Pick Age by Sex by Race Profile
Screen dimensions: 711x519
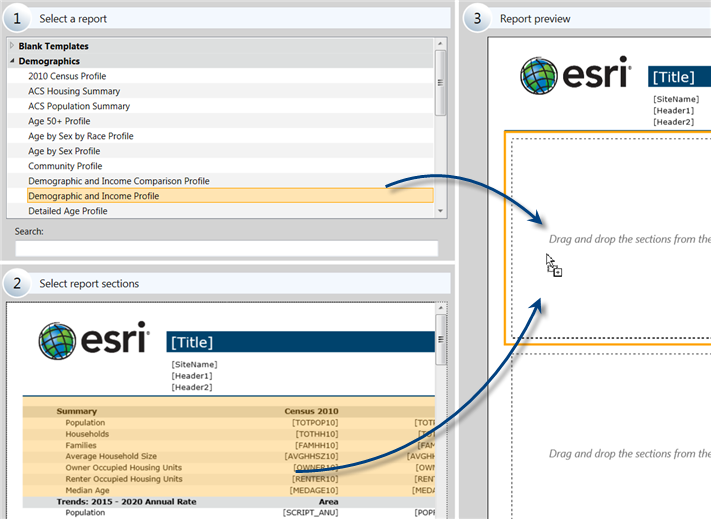81,136
